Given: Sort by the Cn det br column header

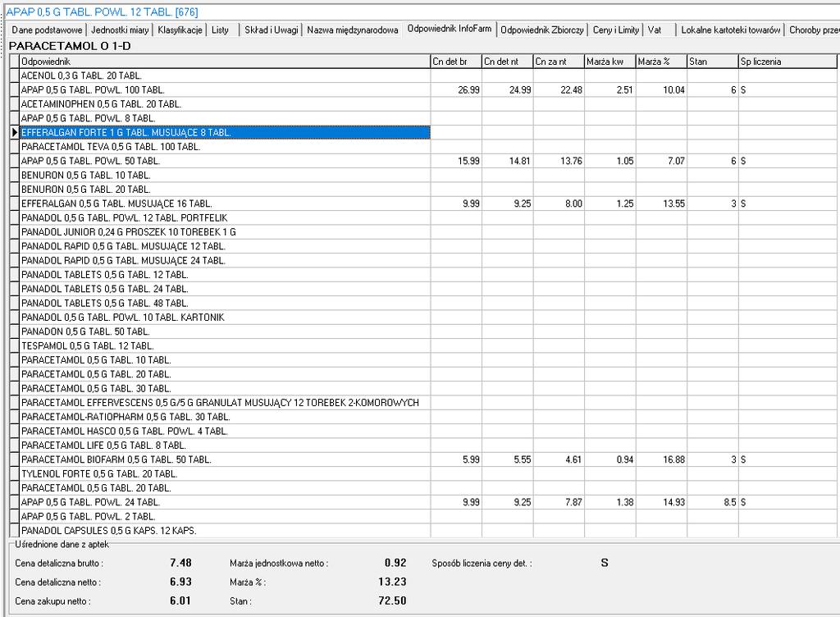Looking at the screenshot, I should pos(456,62).
